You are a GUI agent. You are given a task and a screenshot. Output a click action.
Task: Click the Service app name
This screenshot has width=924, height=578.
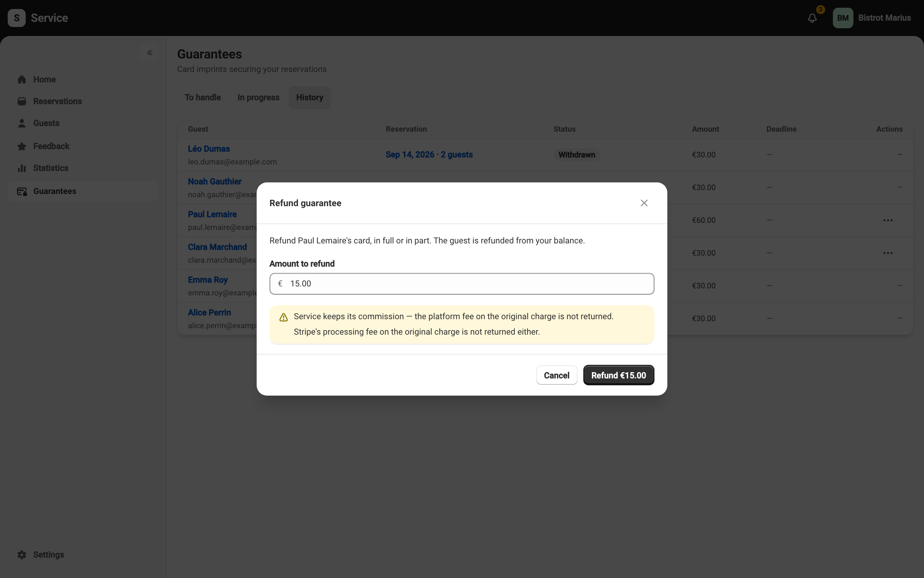[49, 18]
